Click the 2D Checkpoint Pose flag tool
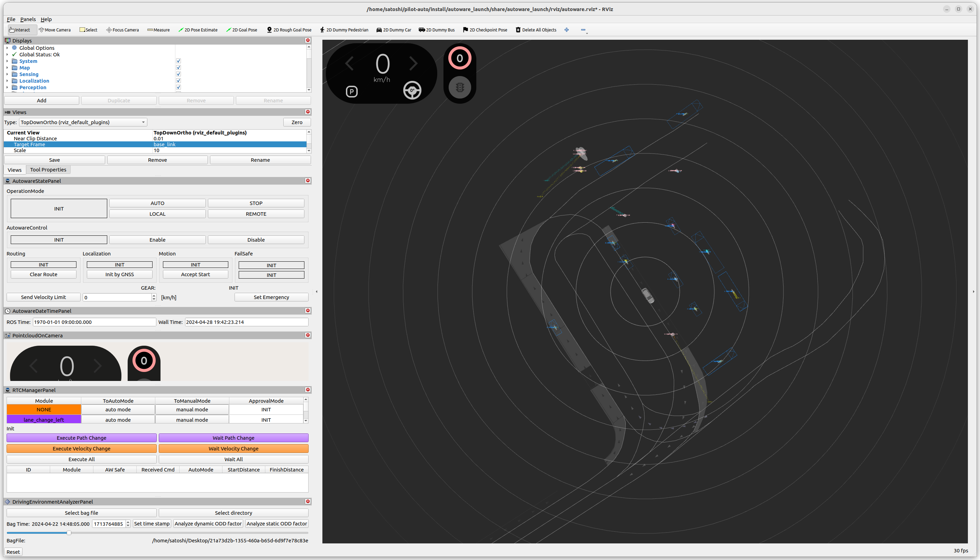This screenshot has width=980, height=560. click(x=485, y=30)
